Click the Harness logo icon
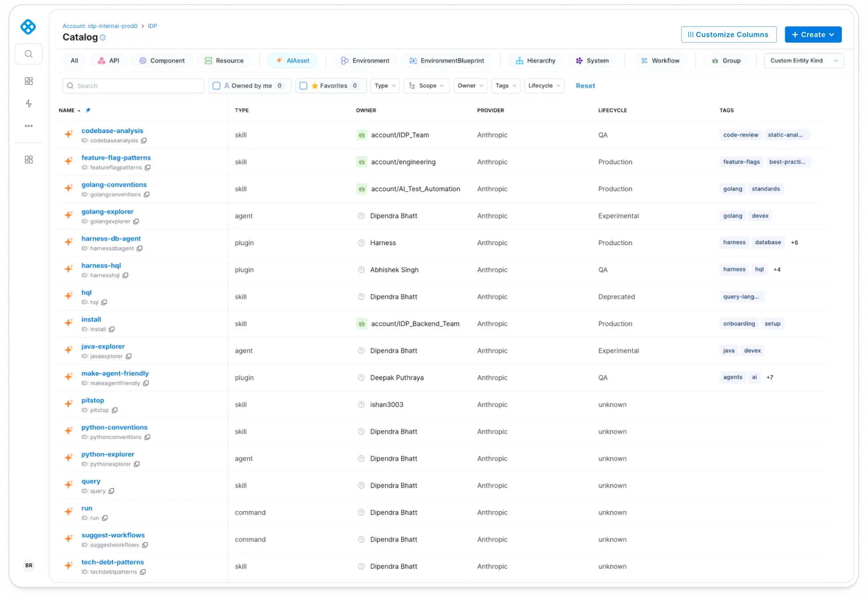Image resolution: width=868 pixels, height=601 pixels. (28, 27)
